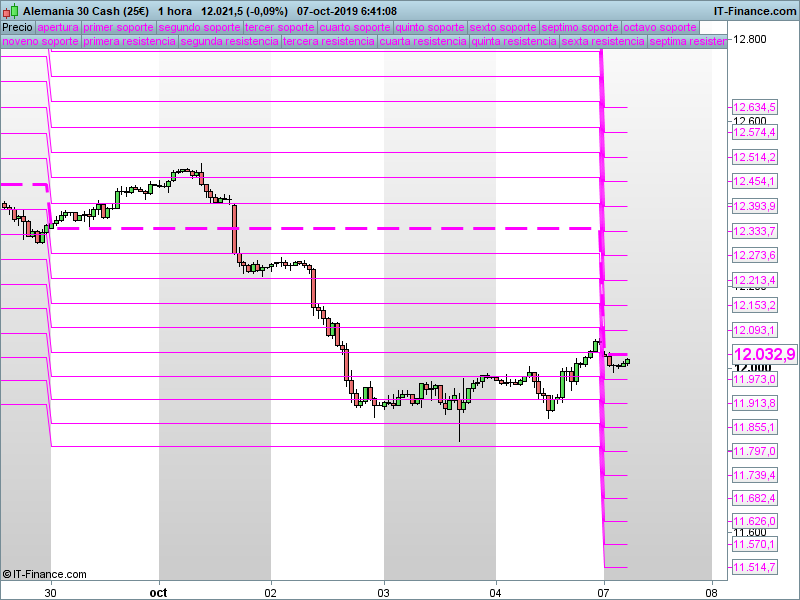Click the quinto soporte label
Viewport: 800px width, 600px height.
[430, 27]
